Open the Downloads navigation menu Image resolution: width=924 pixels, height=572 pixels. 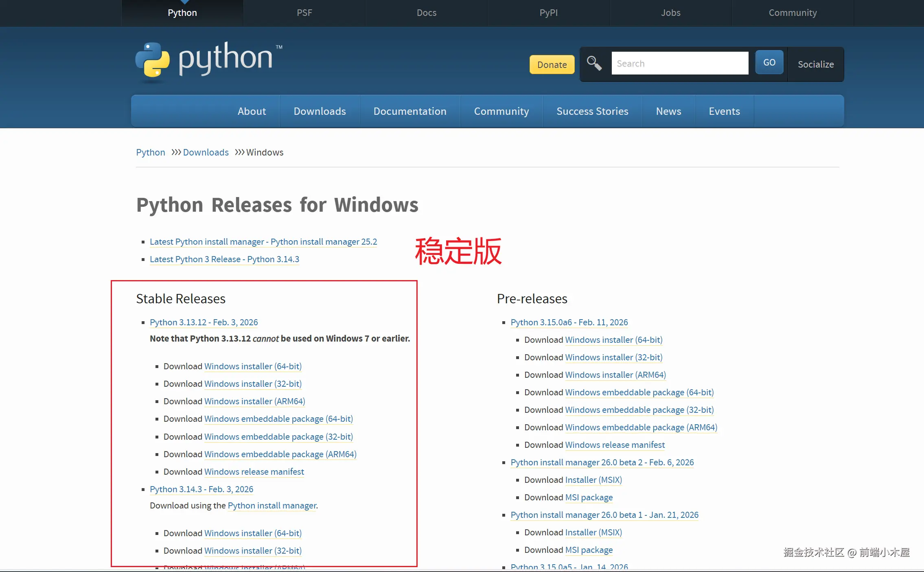coord(320,111)
